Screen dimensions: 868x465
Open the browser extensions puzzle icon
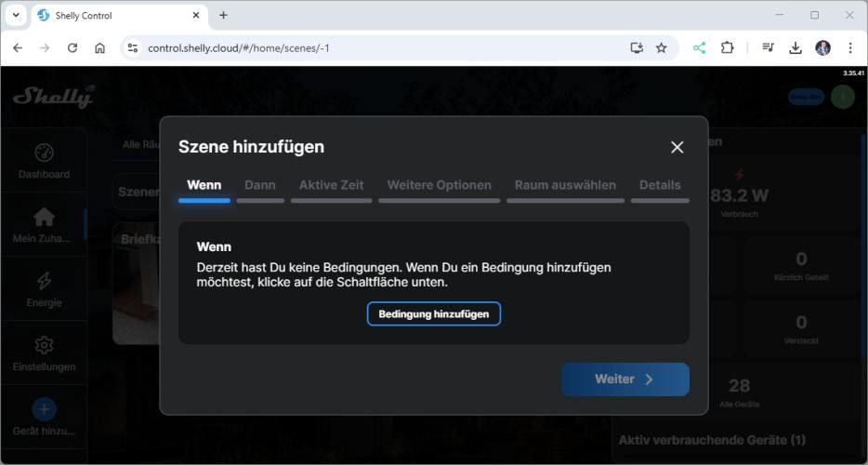click(728, 47)
